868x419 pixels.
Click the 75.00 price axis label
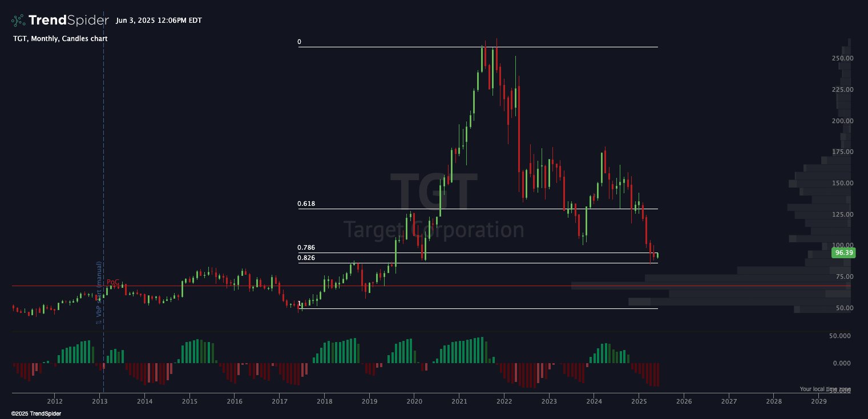coord(844,276)
